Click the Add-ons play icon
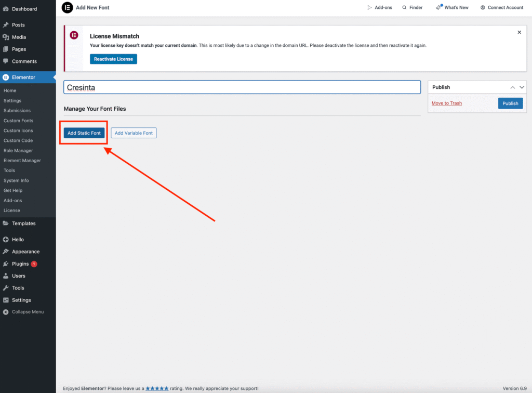The image size is (532, 393). tap(370, 8)
